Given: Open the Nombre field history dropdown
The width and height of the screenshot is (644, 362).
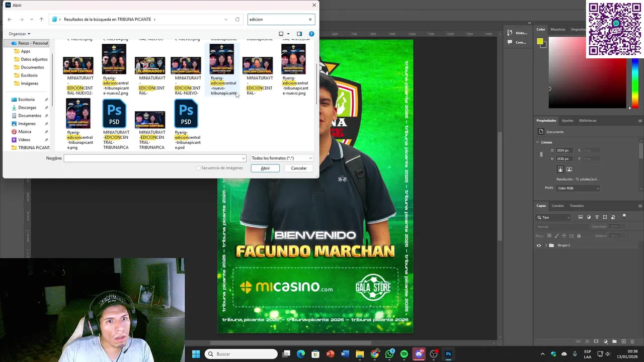Looking at the screenshot, I should (244, 158).
